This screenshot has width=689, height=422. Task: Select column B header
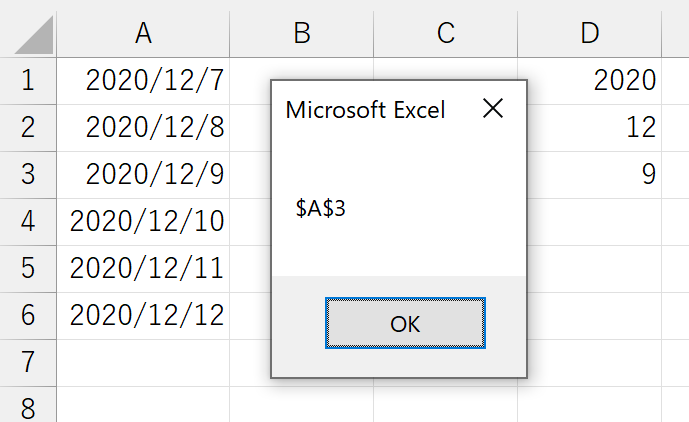point(301,34)
